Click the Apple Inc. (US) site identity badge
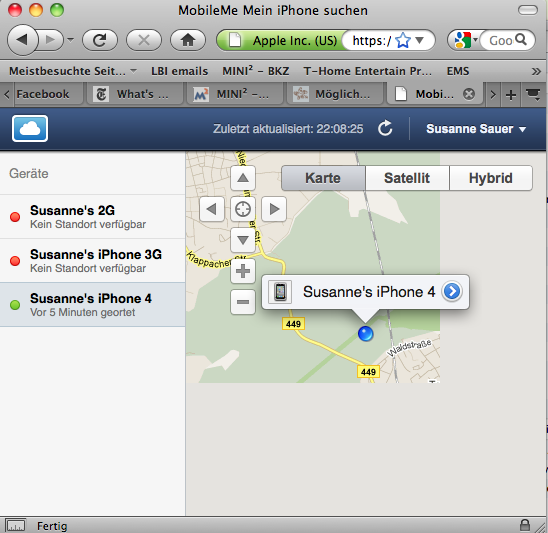 click(282, 41)
